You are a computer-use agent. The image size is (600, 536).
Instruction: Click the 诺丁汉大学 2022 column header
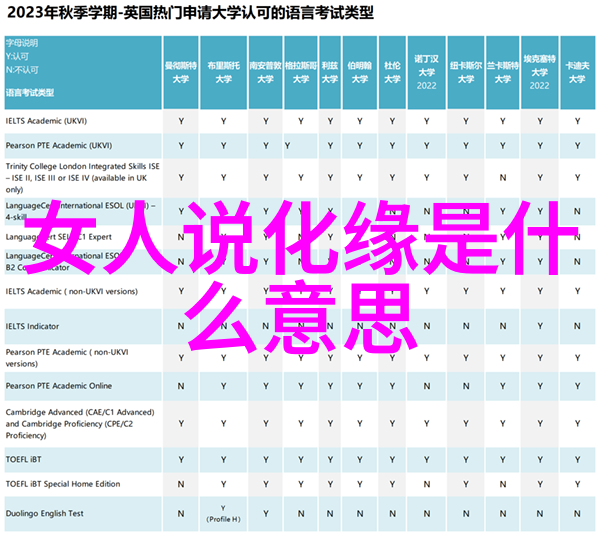pyautogui.click(x=426, y=72)
